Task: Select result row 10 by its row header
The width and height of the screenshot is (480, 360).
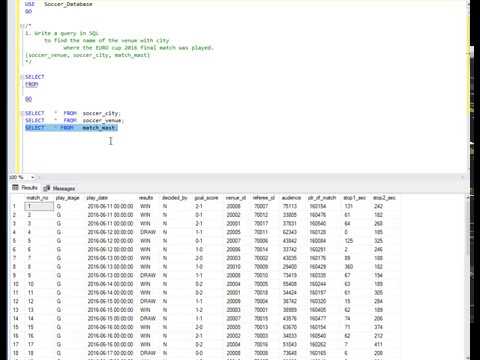Action: coord(16,284)
